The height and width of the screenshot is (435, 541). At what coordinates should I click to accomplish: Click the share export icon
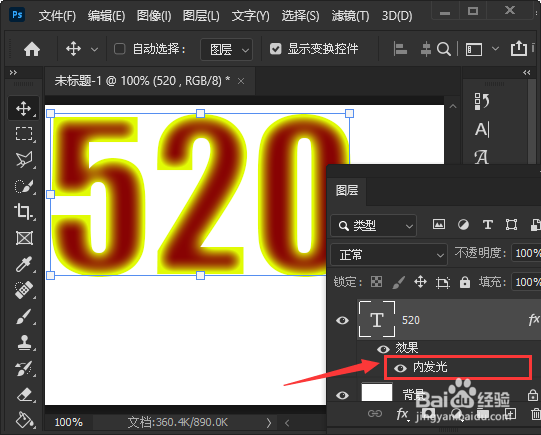pyautogui.click(x=519, y=48)
